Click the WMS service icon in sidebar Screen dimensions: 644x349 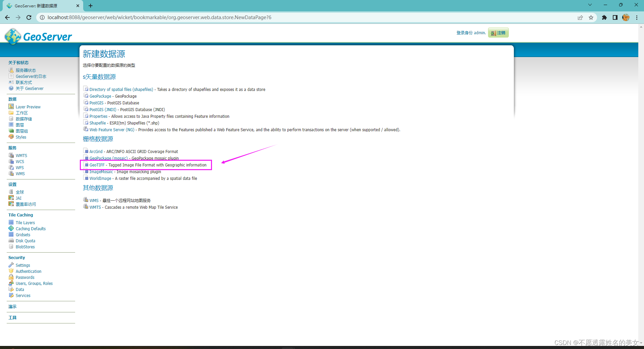pos(11,173)
